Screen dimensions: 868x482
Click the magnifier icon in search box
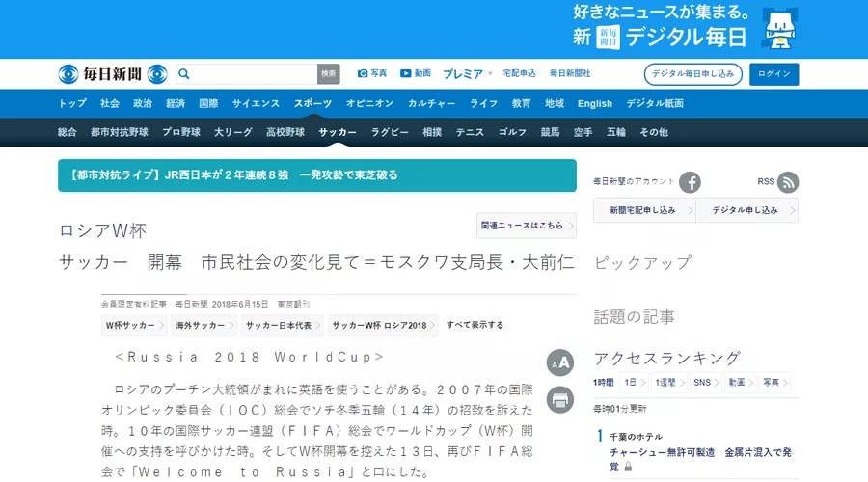pos(184,74)
